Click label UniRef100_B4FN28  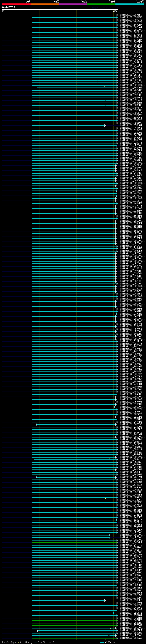(131, 82)
